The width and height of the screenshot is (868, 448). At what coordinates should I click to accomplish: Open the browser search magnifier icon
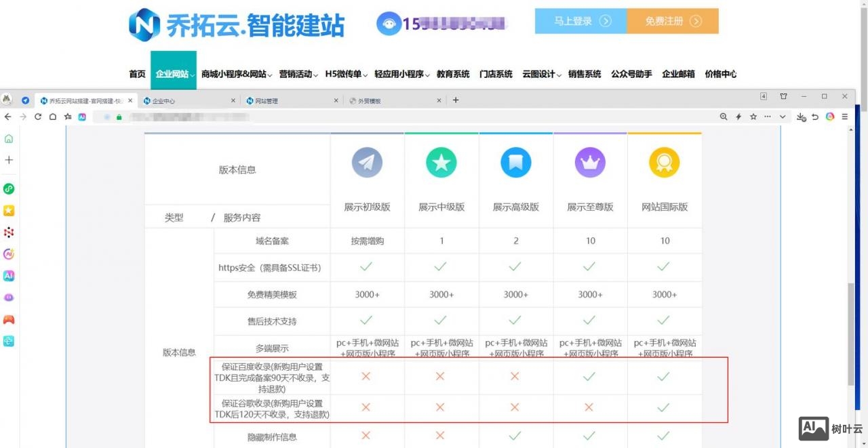724,116
